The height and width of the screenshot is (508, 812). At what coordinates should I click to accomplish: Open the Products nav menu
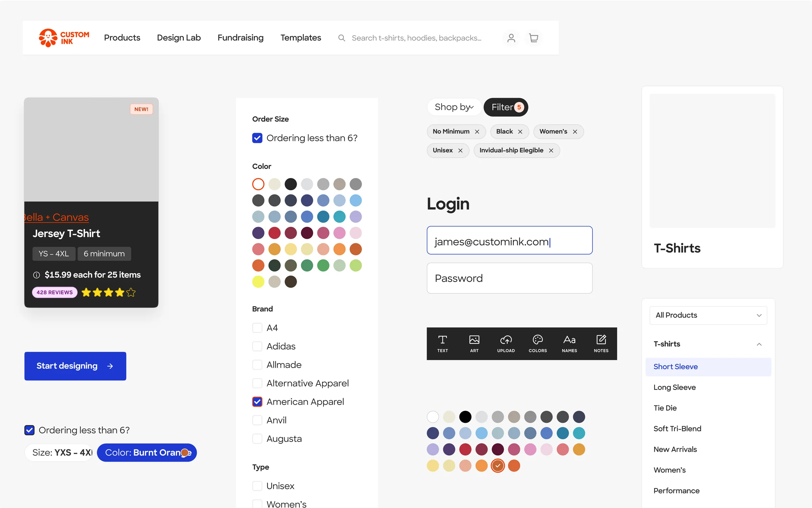click(x=122, y=38)
